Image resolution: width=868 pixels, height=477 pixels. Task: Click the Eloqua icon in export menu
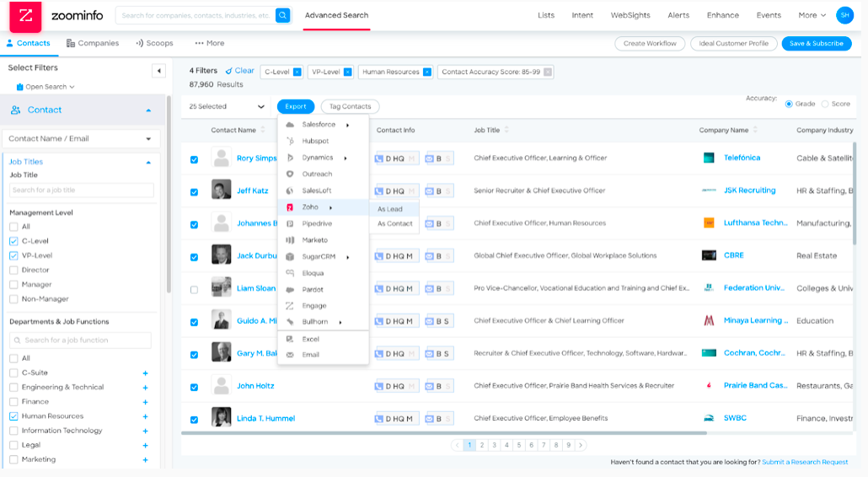290,273
